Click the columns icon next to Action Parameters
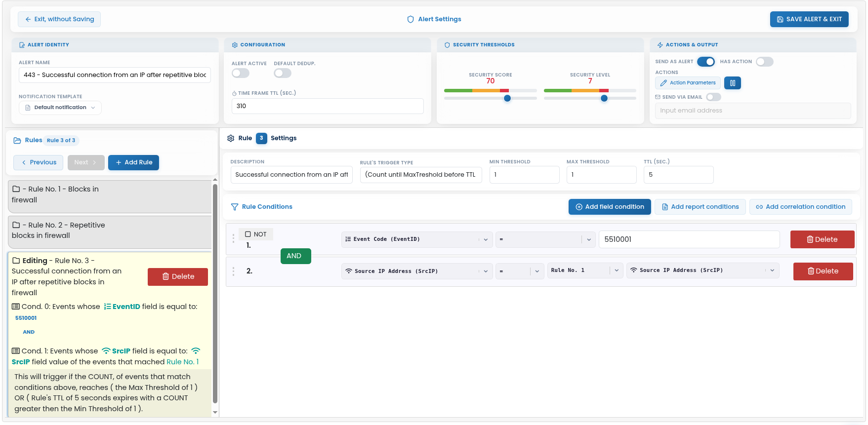Viewport: 868px width, 425px height. [x=732, y=83]
